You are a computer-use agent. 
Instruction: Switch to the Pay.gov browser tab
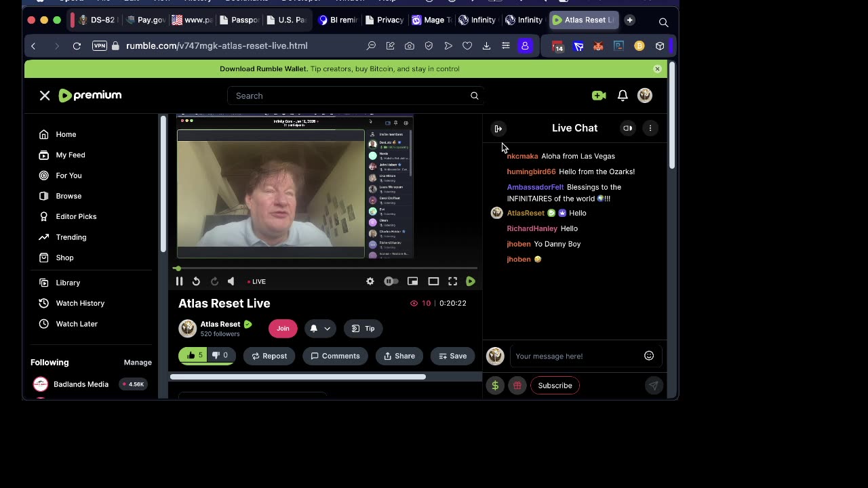pyautogui.click(x=146, y=20)
